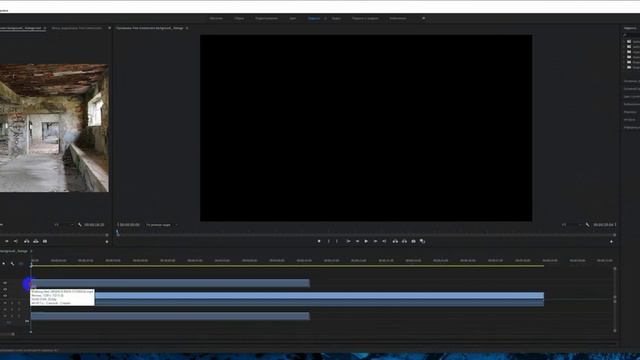The width and height of the screenshot is (640, 360).
Task: Click the timeline vertical scrollbar
Action: click(615, 299)
